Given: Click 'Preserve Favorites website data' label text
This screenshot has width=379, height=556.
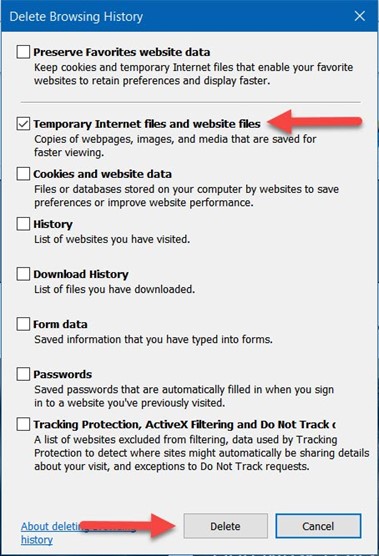Looking at the screenshot, I should 122,52.
